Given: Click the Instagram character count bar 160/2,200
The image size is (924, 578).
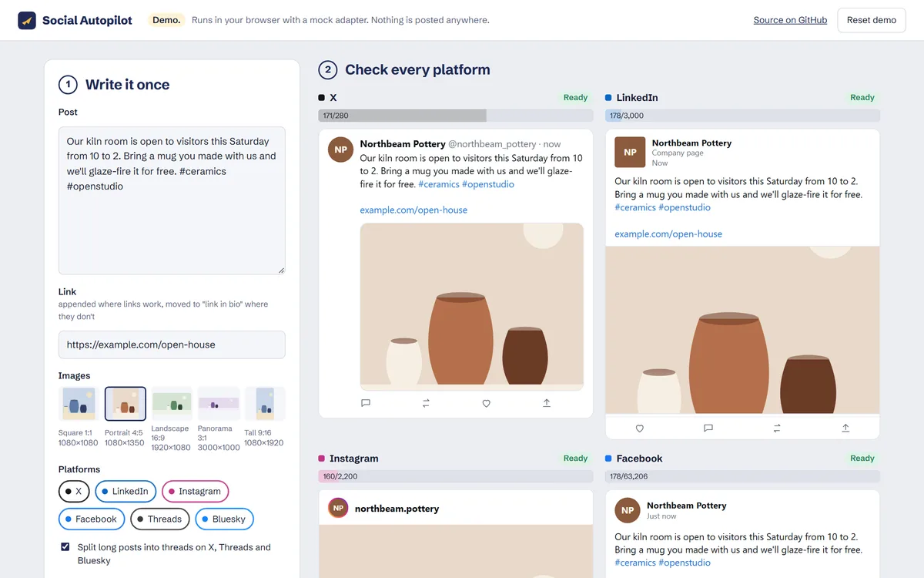Looking at the screenshot, I should [456, 476].
